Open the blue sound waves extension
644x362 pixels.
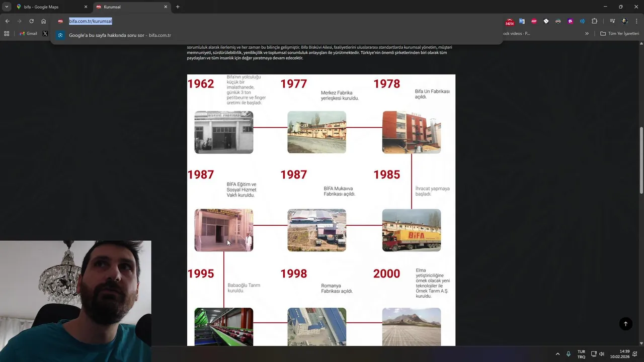[x=582, y=21]
